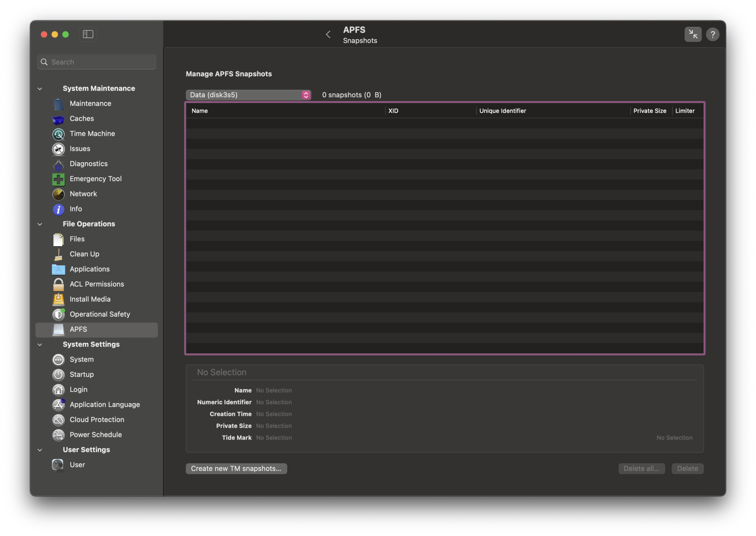Viewport: 756px width, 536px height.
Task: Sort by the Private Size column header
Action: 649,111
